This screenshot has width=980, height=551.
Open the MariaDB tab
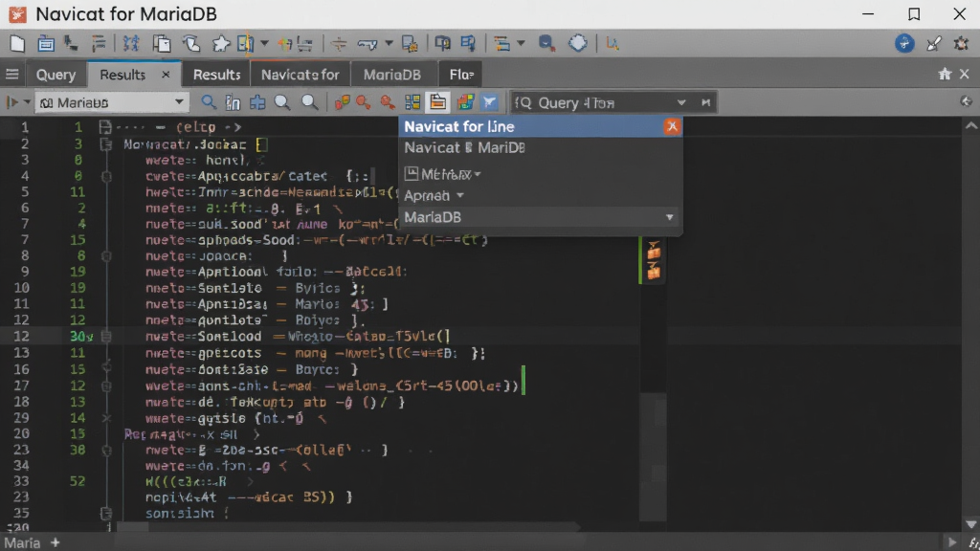point(391,75)
